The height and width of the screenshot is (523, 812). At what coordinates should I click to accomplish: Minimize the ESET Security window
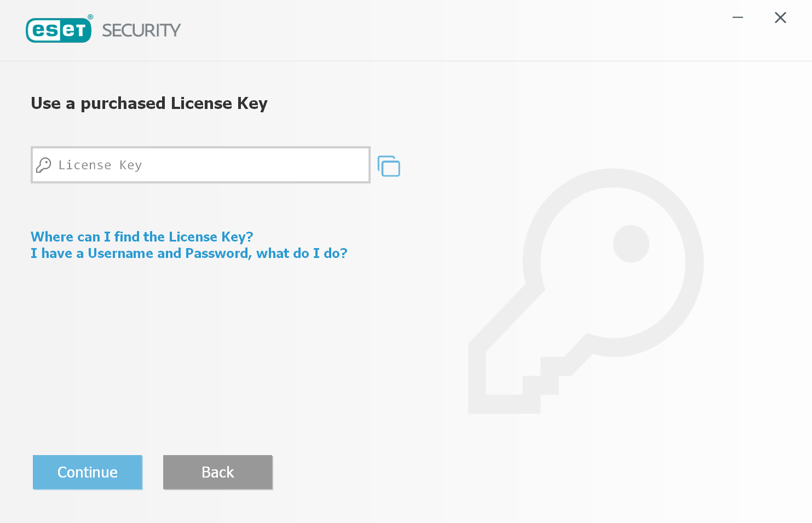click(x=738, y=18)
